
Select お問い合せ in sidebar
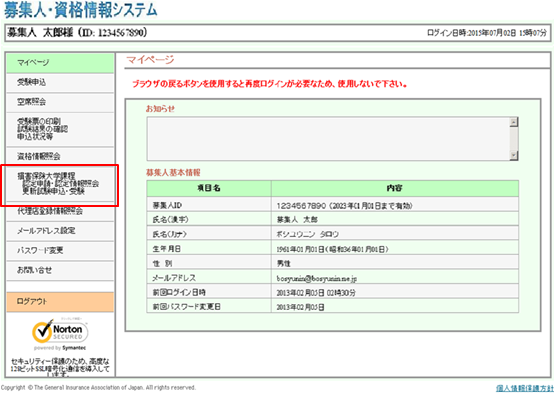click(x=60, y=270)
